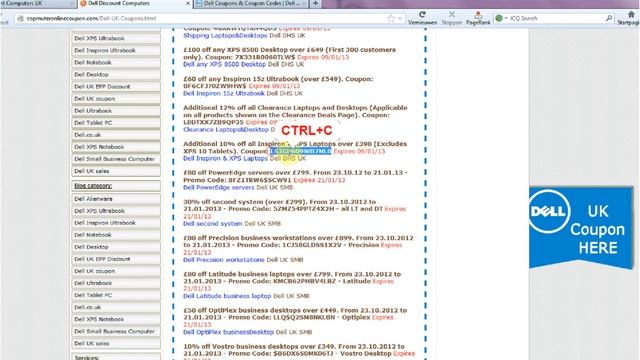Close the Dell Discount Computers tab
The height and width of the screenshot is (360, 640).
[188, 3]
